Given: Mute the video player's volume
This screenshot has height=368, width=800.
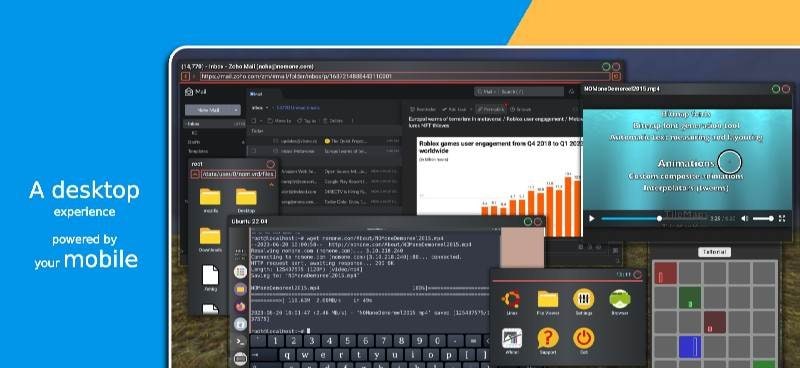Looking at the screenshot, I should point(744,218).
